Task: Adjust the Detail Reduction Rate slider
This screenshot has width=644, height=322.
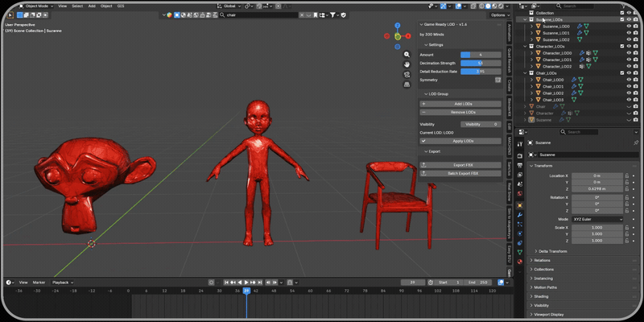Action: [x=481, y=72]
